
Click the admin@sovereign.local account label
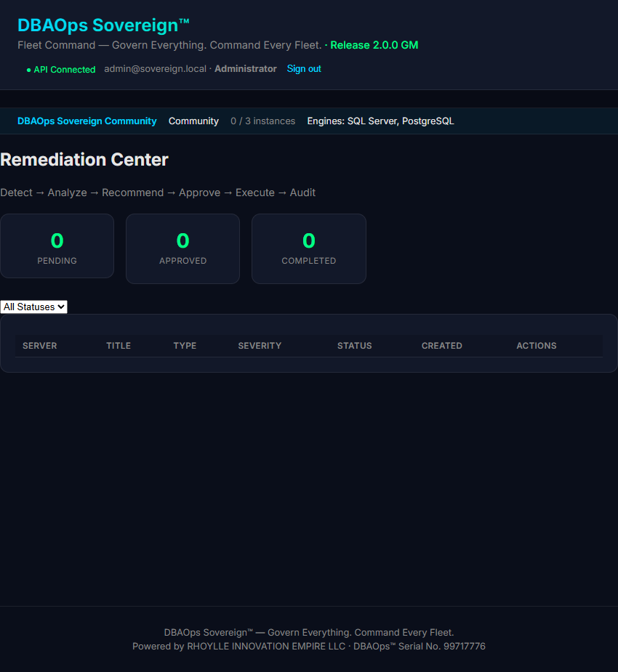pyautogui.click(x=156, y=69)
